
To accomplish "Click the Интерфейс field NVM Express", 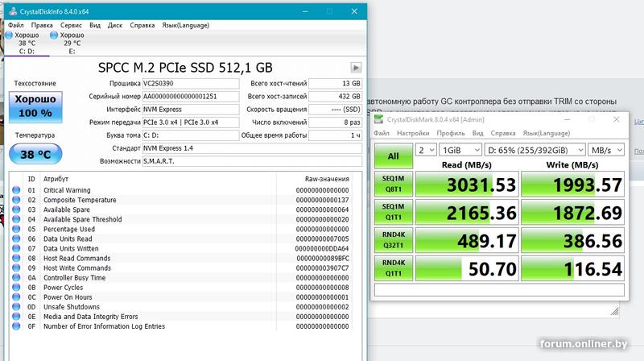I will click(191, 110).
